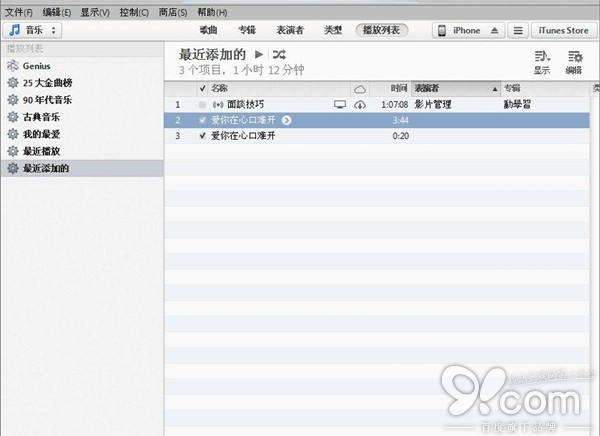
Task: Eject the iPhone
Action: pos(494,30)
